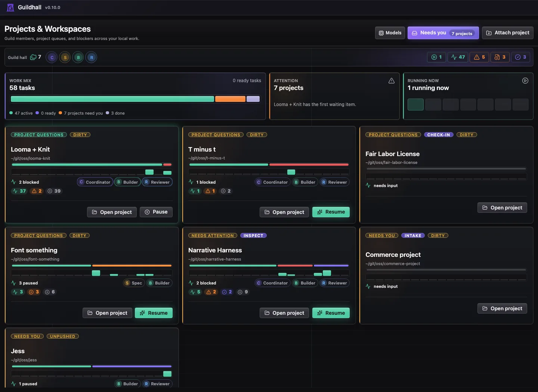538x392 pixels.
Task: Click the Attach project button
Action: point(507,33)
